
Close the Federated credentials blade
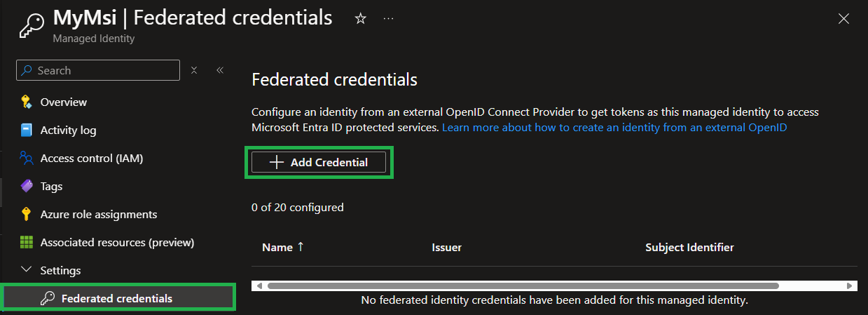844,19
